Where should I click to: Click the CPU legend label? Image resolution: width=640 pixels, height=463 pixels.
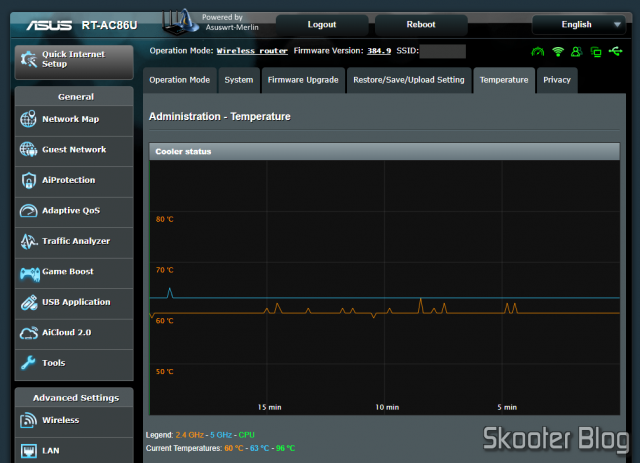[247, 435]
